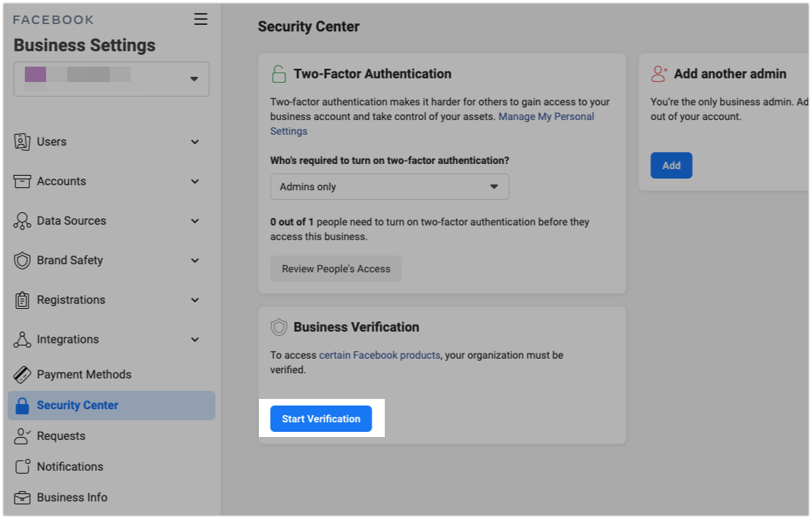Screen dimensions: 812x519
Task: Expand the Users section chevron
Action: (x=195, y=142)
